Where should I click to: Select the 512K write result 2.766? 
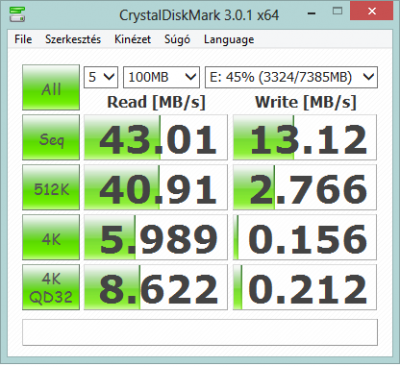pyautogui.click(x=305, y=187)
